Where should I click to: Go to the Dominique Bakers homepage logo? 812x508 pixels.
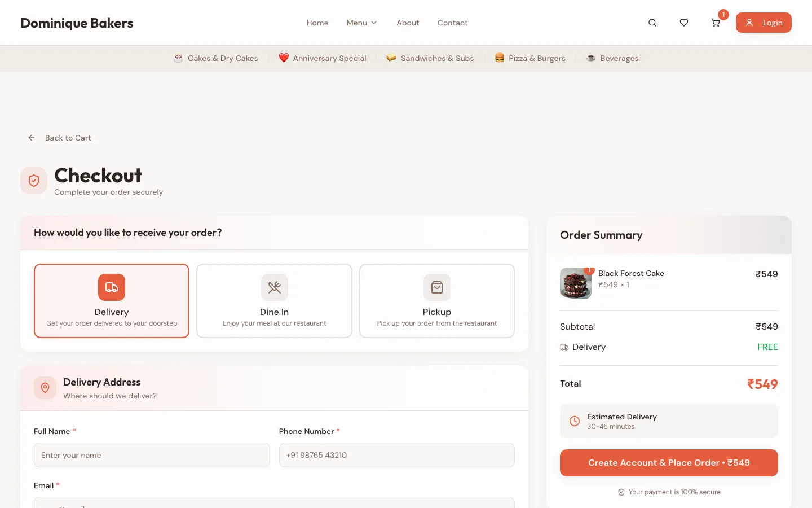click(77, 23)
